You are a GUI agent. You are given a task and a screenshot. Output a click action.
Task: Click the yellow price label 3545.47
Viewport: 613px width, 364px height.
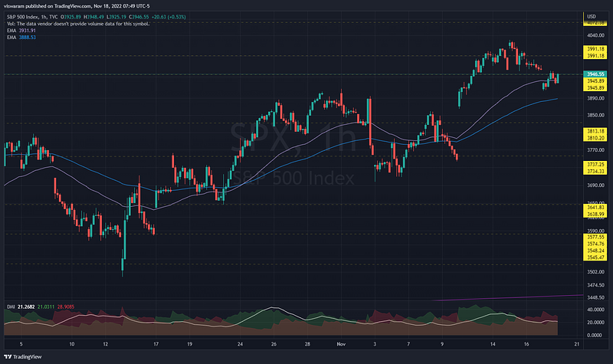point(595,257)
